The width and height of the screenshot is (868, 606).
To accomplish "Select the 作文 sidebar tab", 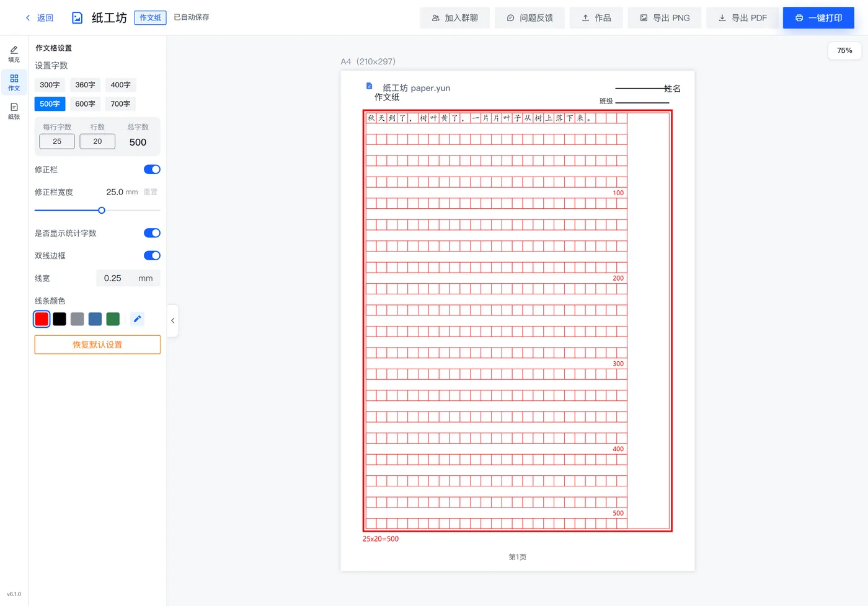I will (x=14, y=82).
